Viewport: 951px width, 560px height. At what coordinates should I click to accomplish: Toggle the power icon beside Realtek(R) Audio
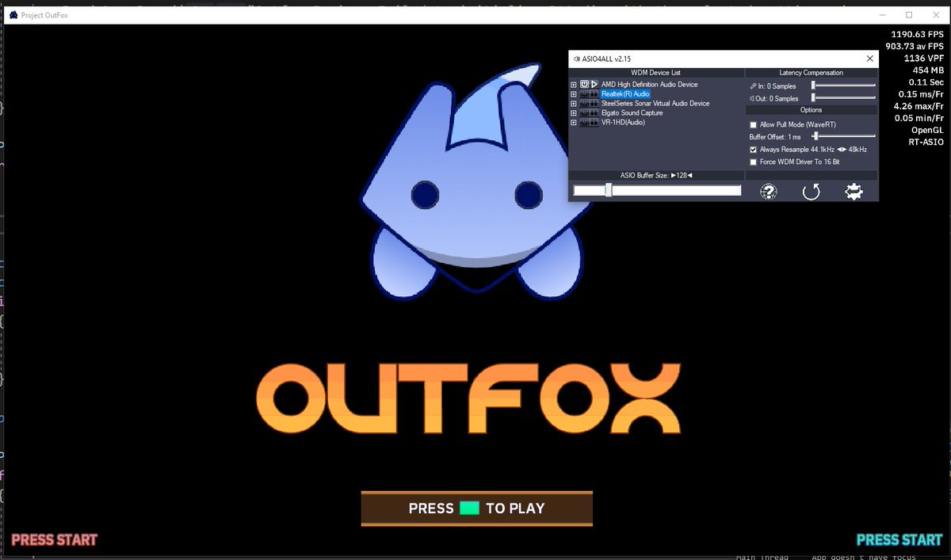pos(584,94)
